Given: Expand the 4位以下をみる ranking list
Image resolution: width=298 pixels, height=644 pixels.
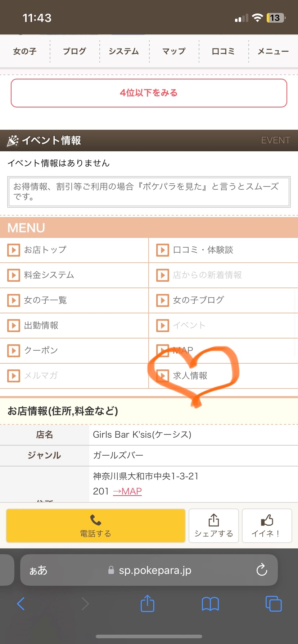Looking at the screenshot, I should [x=149, y=93].
